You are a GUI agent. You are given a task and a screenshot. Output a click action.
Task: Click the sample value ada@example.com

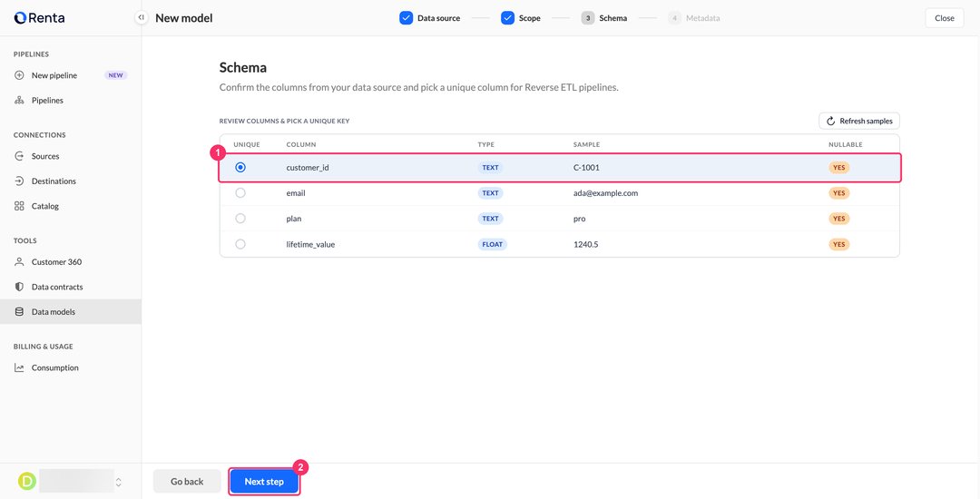click(x=605, y=193)
